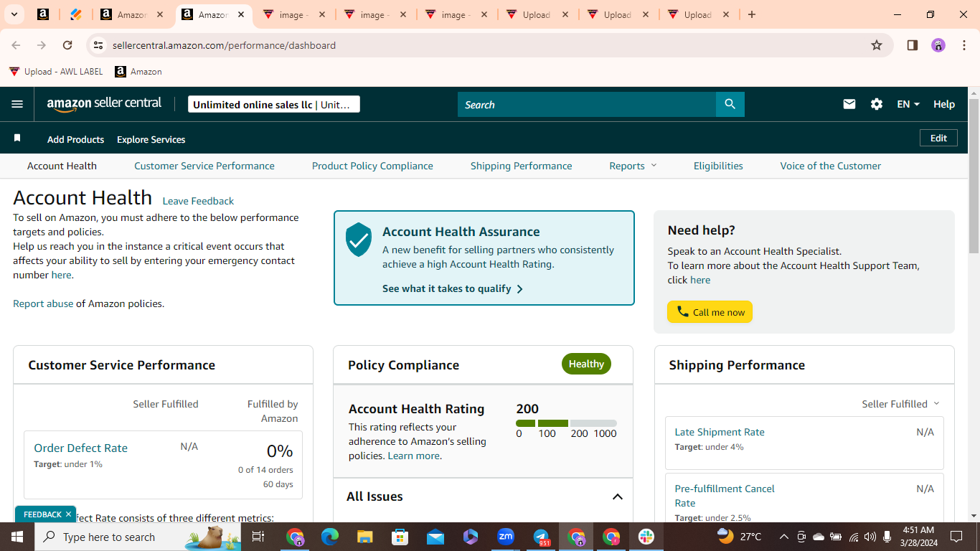980x551 pixels.
Task: Go to the Eligibilities tab
Action: point(718,166)
